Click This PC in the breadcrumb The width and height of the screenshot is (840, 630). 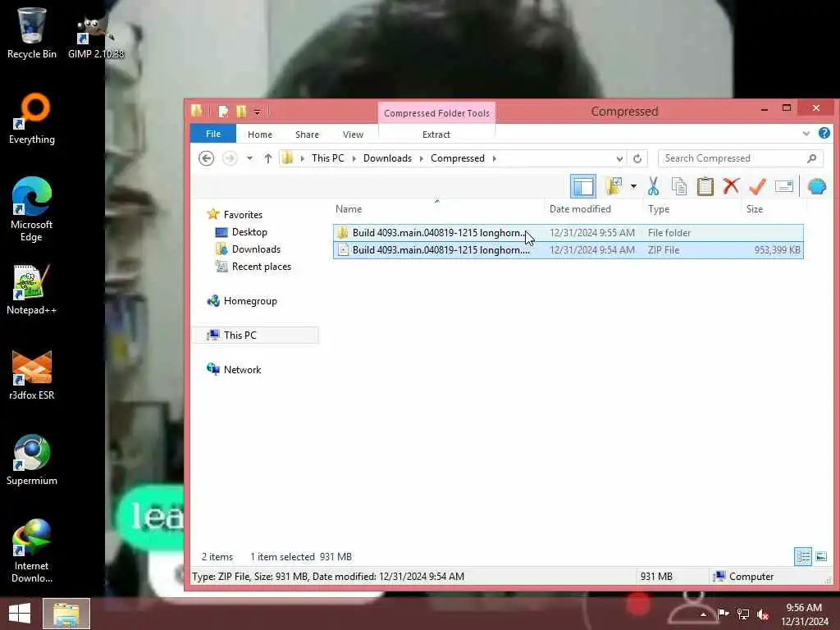(328, 158)
